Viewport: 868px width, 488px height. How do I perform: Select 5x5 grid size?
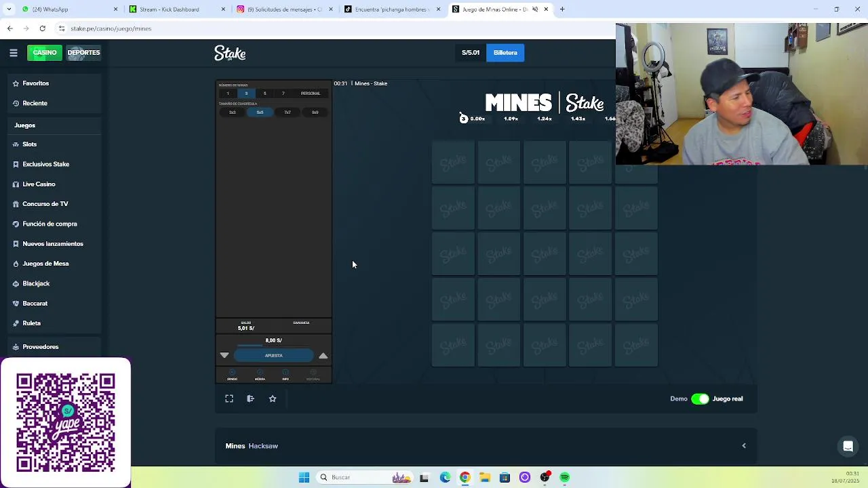260,113
